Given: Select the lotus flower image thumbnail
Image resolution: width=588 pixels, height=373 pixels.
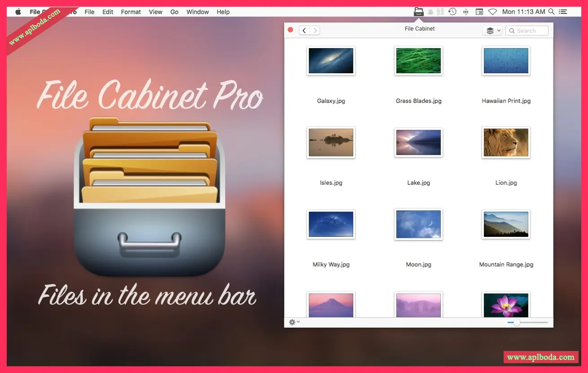Looking at the screenshot, I should tap(506, 305).
